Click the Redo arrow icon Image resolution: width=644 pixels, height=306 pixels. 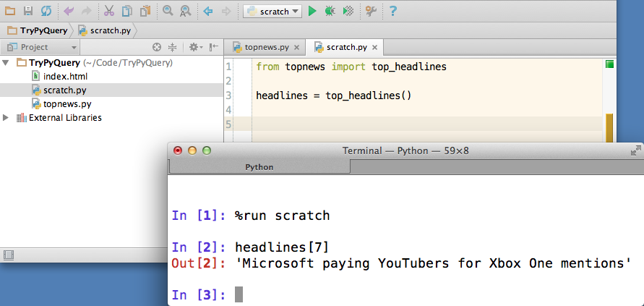[x=86, y=11]
